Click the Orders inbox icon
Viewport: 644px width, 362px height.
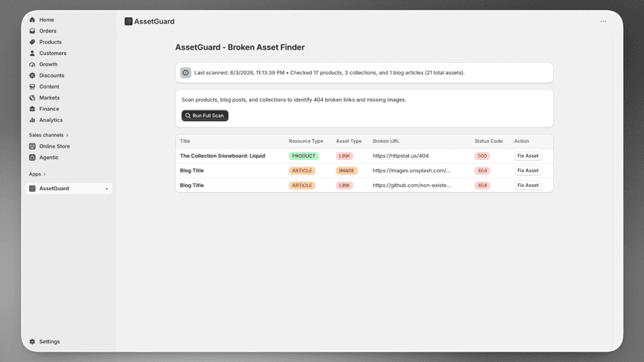(x=33, y=31)
